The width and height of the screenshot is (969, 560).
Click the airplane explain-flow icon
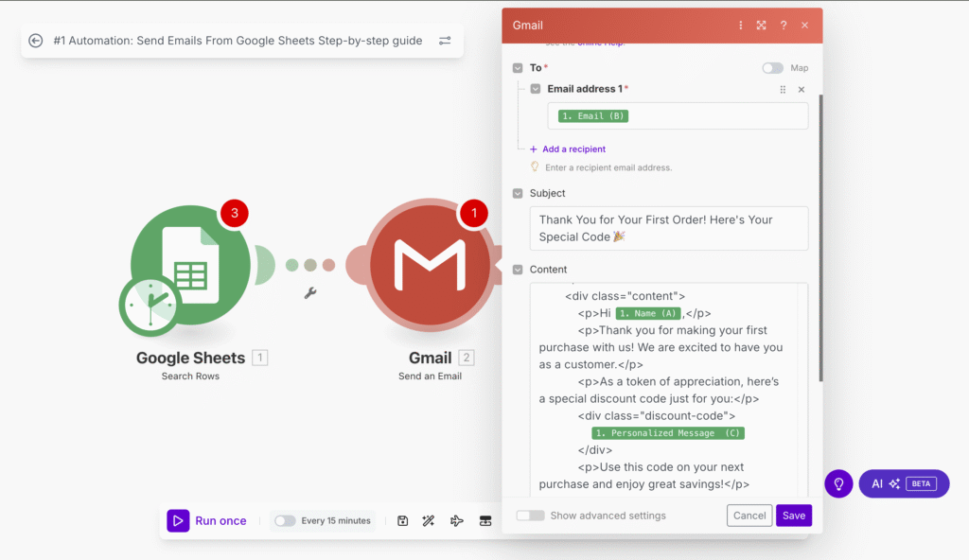tap(457, 521)
